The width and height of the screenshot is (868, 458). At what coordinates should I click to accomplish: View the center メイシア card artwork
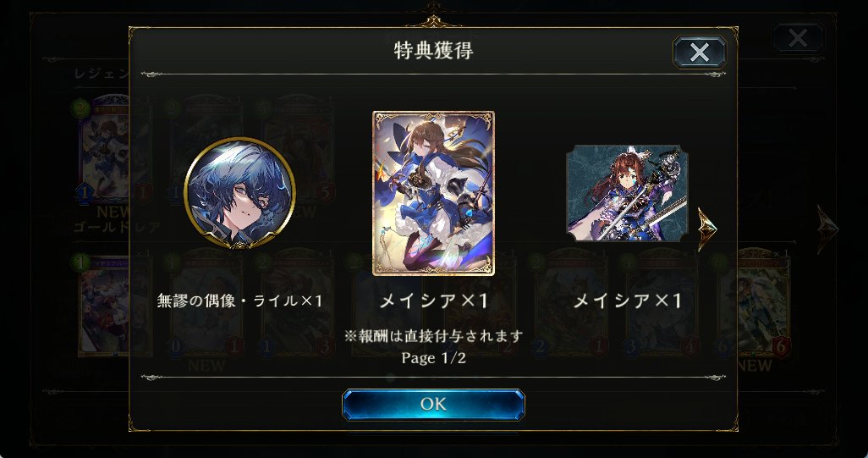point(433,193)
